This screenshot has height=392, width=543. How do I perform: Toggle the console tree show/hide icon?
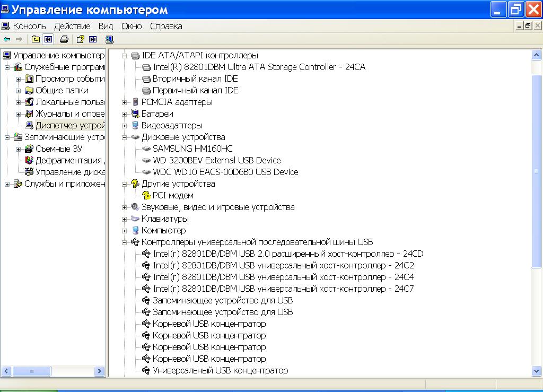point(48,39)
